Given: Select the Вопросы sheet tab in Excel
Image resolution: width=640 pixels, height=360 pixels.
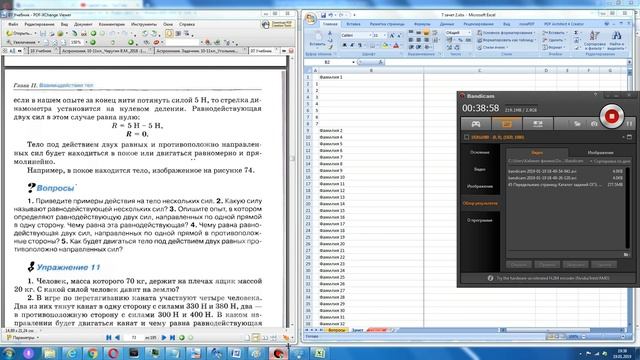Looking at the screenshot, I should click(x=337, y=330).
